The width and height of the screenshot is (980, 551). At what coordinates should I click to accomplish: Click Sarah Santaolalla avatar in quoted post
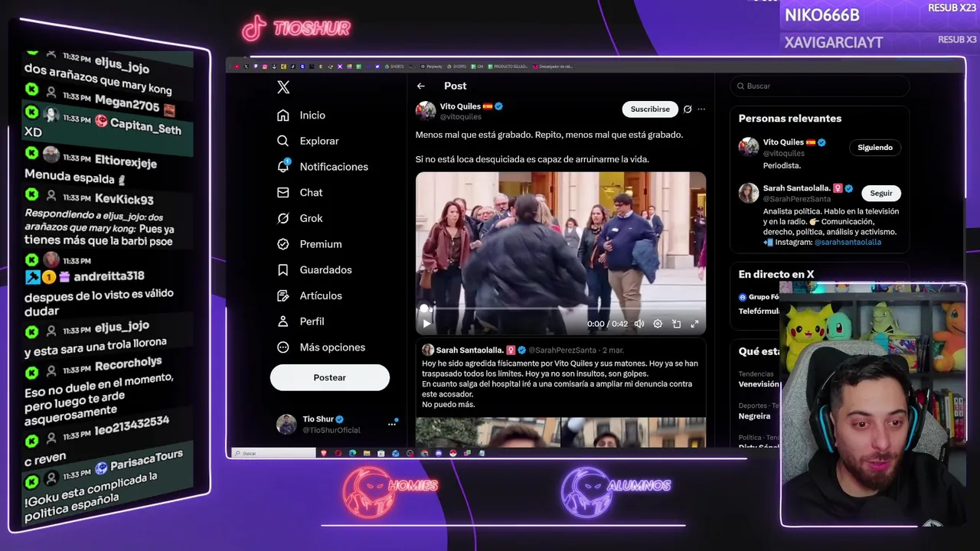click(x=428, y=350)
